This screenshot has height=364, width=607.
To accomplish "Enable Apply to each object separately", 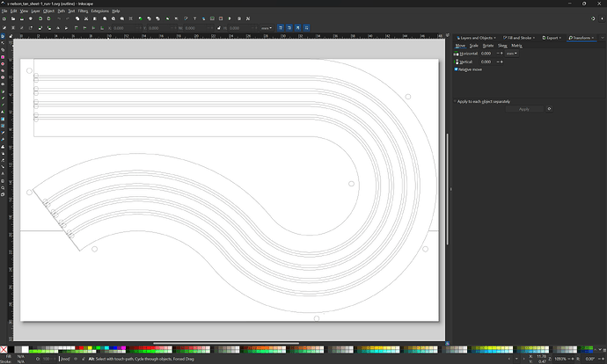I will tap(455, 101).
